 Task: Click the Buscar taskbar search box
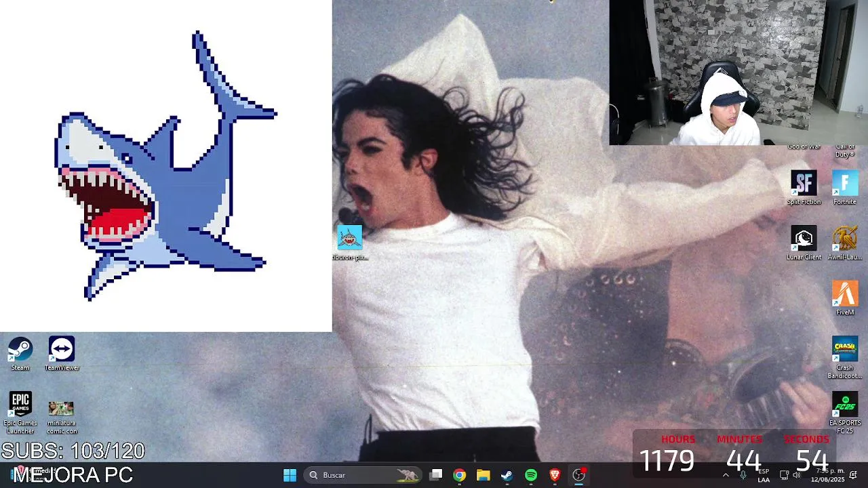[363, 475]
